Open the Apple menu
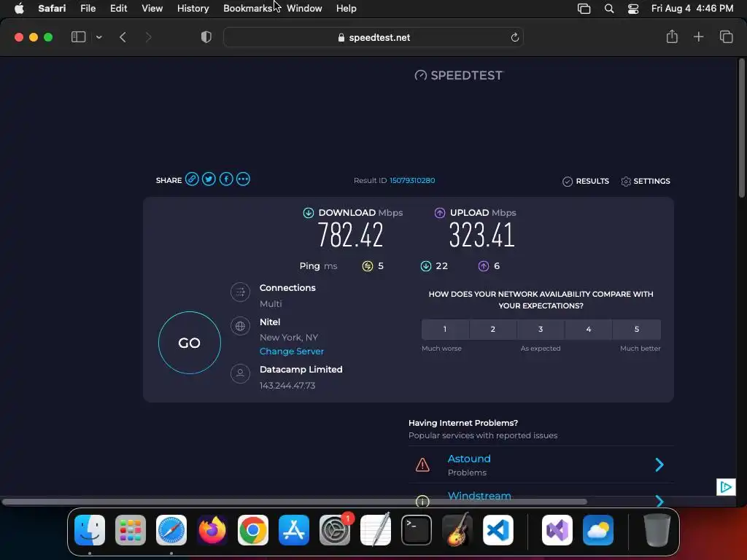The height and width of the screenshot is (560, 747). pos(19,8)
